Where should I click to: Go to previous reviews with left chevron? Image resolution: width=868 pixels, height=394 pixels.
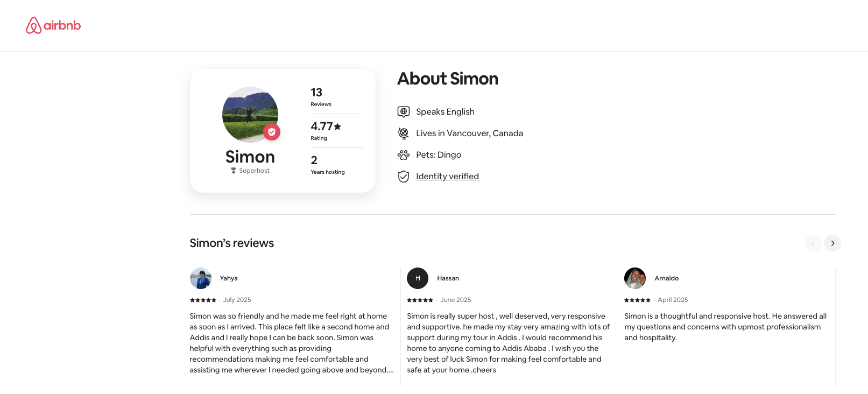coord(813,243)
